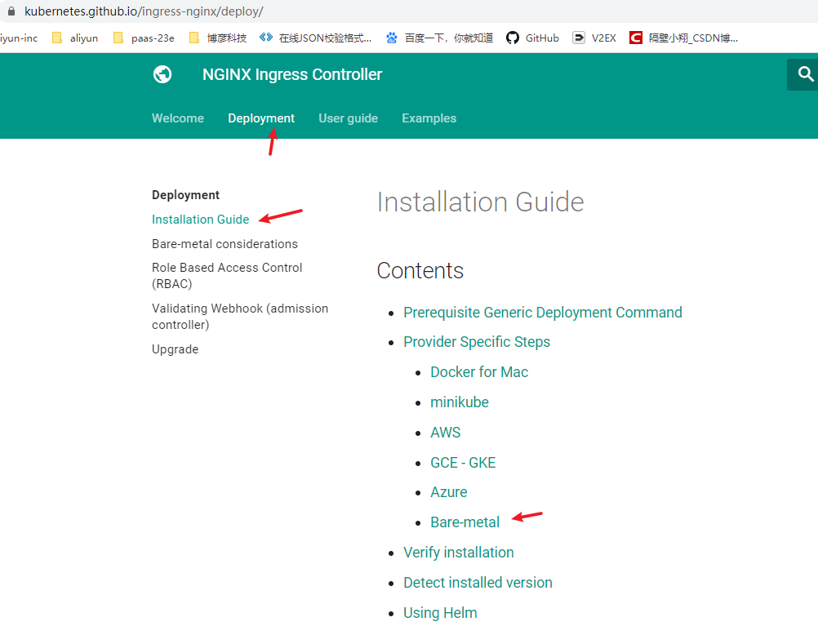This screenshot has height=644, width=818.
Task: Go to Detect installed version section
Action: [478, 583]
